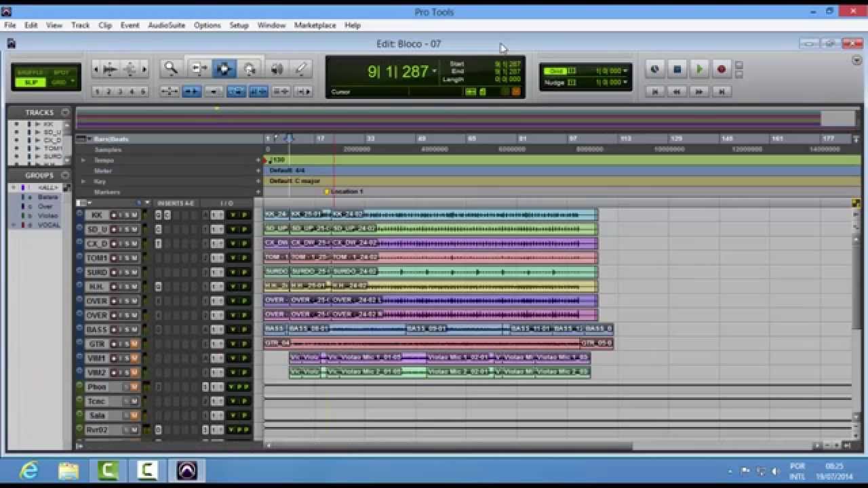The image size is (868, 488).
Task: Open the AudioSuite menu
Action: 166,25
